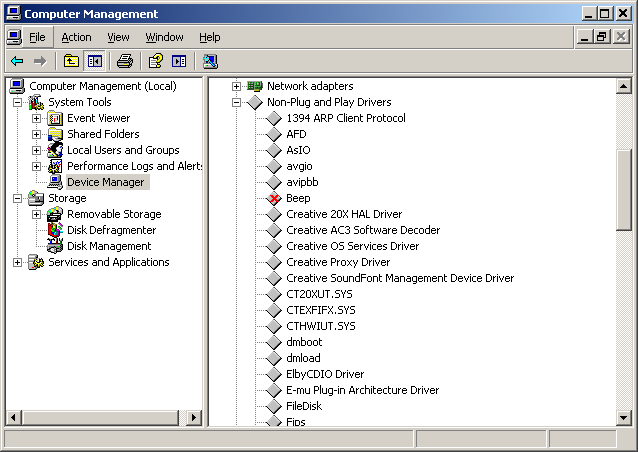Click the Local Users and Groups icon
The width and height of the screenshot is (638, 452).
[x=55, y=150]
